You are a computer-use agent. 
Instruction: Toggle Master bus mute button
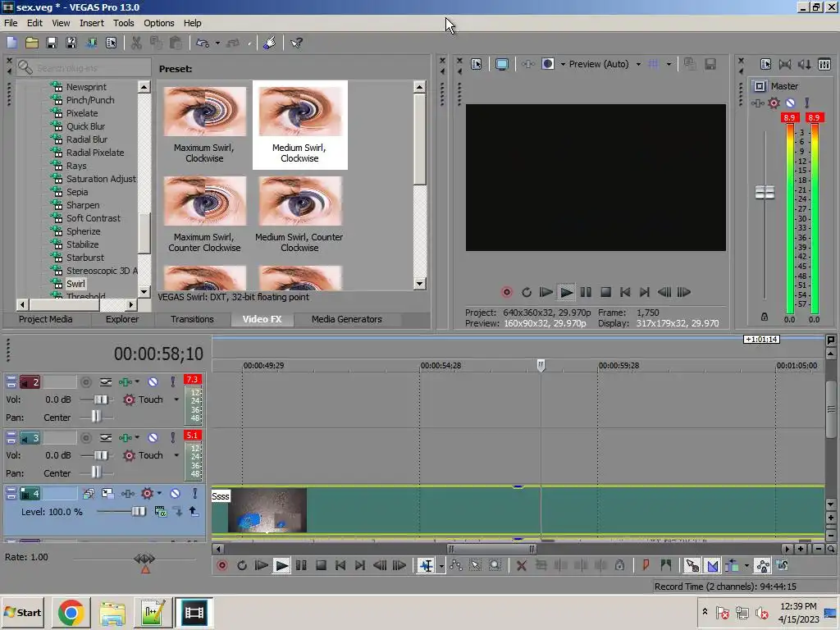tap(790, 103)
